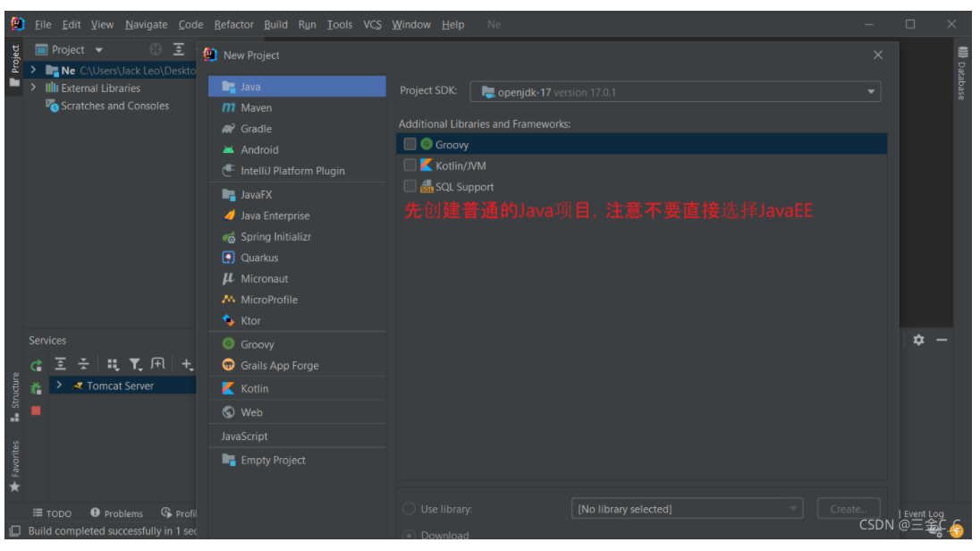Open the Structure side tab
The height and width of the screenshot is (551, 980).
pyautogui.click(x=15, y=397)
